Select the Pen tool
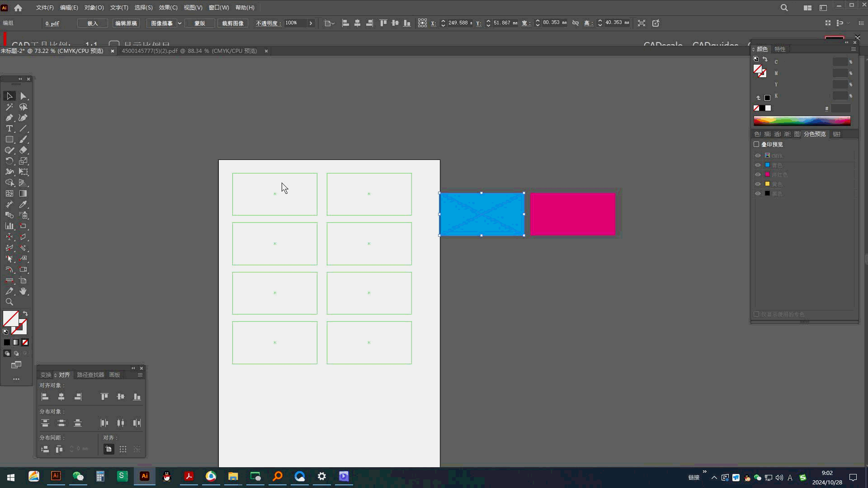Screen dimensions: 868x488 coord(9,118)
